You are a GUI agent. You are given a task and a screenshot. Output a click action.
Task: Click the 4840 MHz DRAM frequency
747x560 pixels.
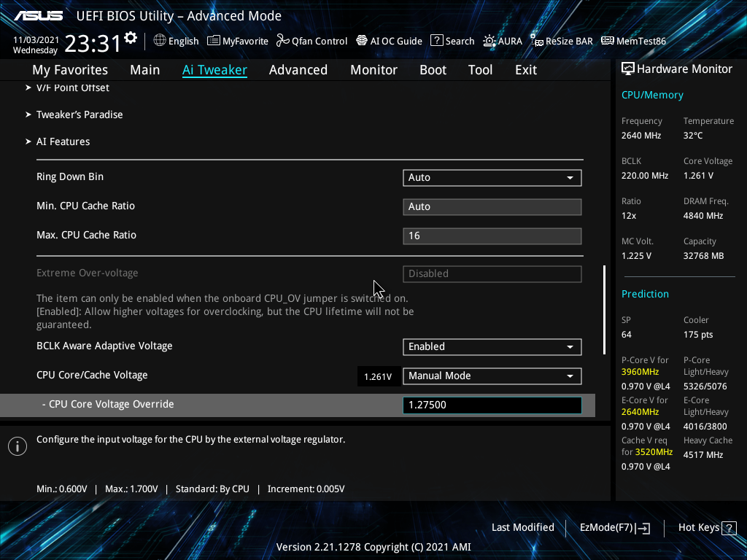pos(703,216)
